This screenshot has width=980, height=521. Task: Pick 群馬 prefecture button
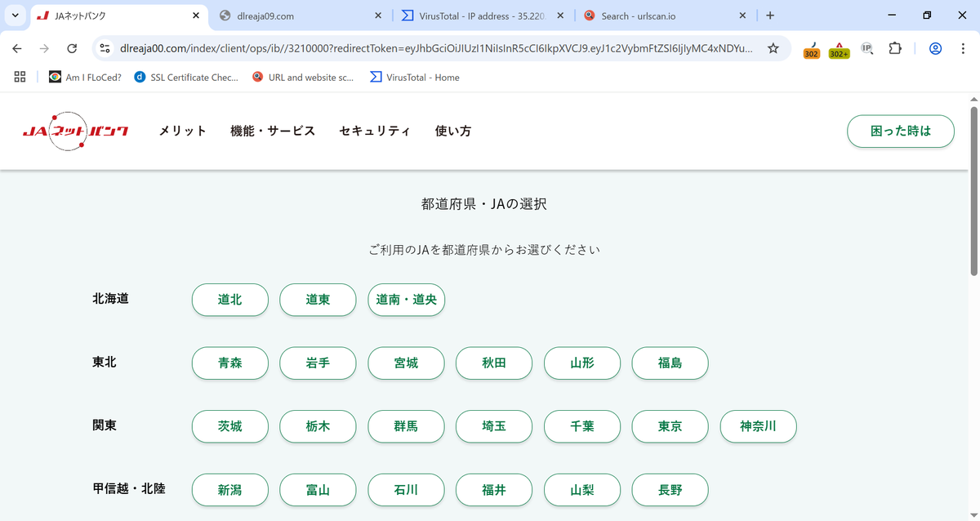[x=406, y=426]
